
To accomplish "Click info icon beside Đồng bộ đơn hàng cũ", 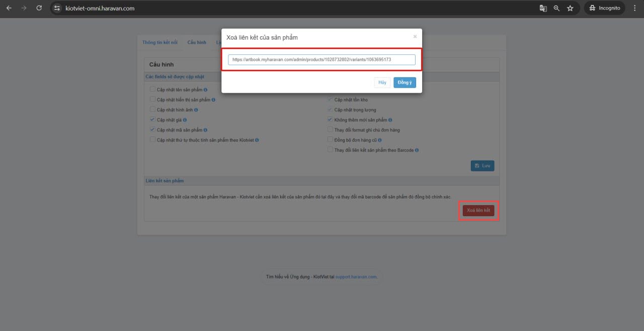I will click(380, 140).
